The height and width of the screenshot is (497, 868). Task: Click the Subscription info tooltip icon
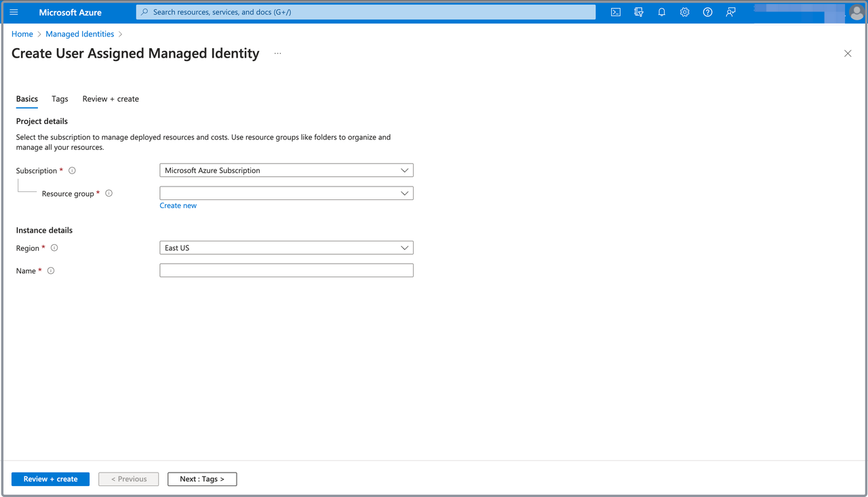coord(72,170)
